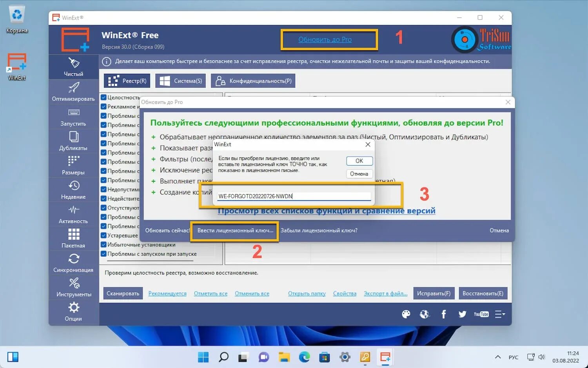Launch Microsoft Edge from taskbar

(x=305, y=357)
